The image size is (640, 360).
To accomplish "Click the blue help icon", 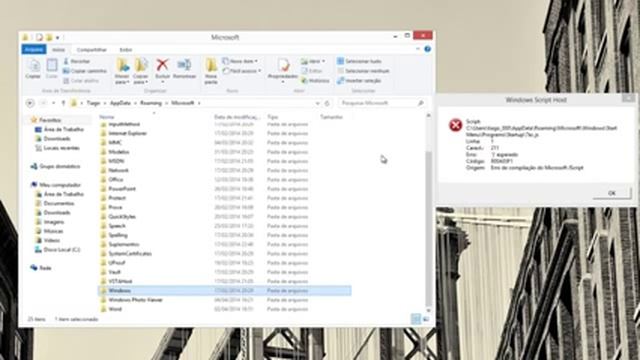I will tap(427, 49).
